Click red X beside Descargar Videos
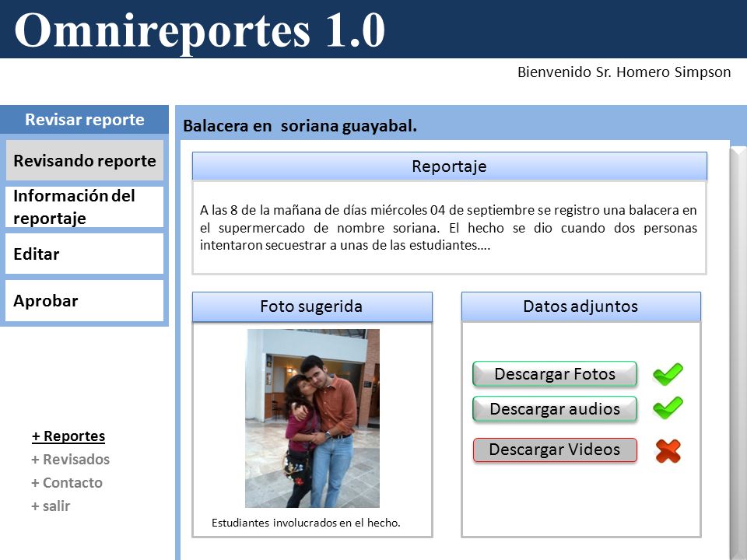Image resolution: width=747 pixels, height=560 pixels. [x=668, y=451]
